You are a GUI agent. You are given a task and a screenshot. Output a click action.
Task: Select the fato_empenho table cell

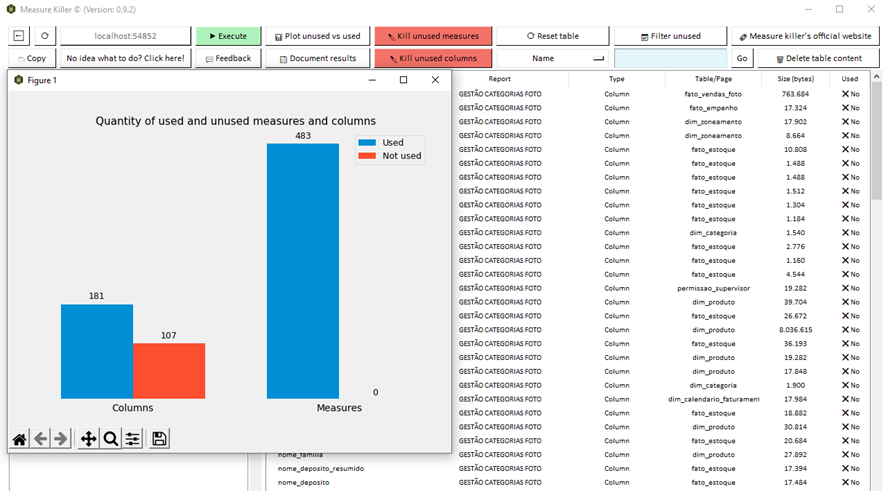point(713,108)
